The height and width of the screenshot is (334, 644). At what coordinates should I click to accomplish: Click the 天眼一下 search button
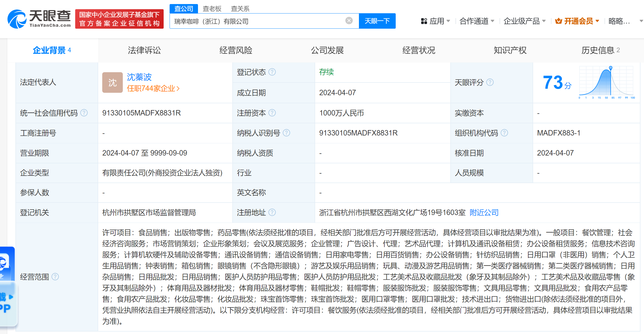(377, 21)
